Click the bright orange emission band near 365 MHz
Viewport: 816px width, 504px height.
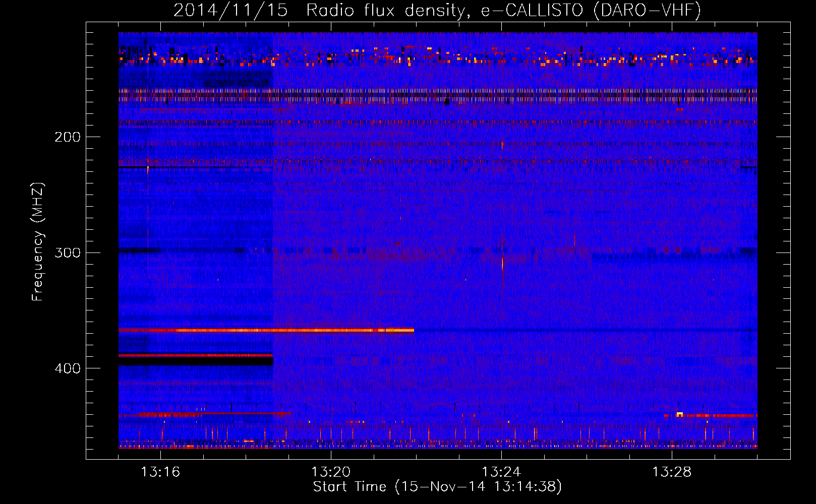pyautogui.click(x=266, y=331)
